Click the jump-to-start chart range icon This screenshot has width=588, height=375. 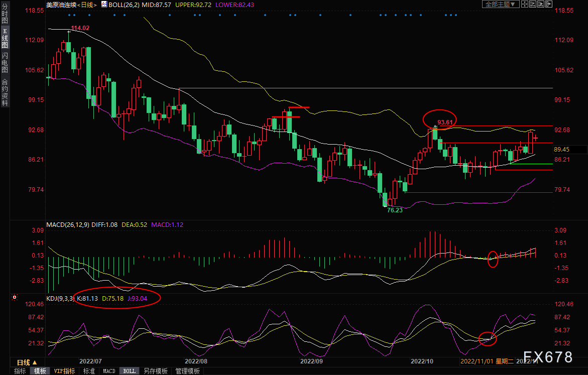[532, 4]
